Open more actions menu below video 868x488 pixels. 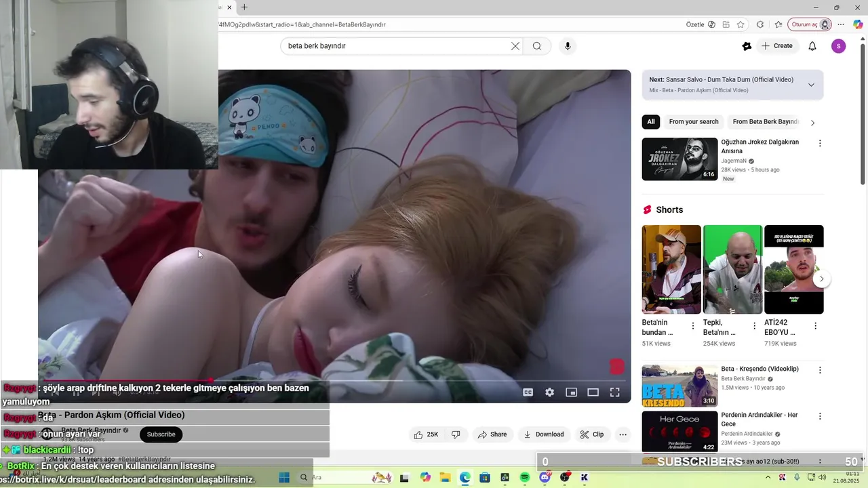tap(623, 434)
